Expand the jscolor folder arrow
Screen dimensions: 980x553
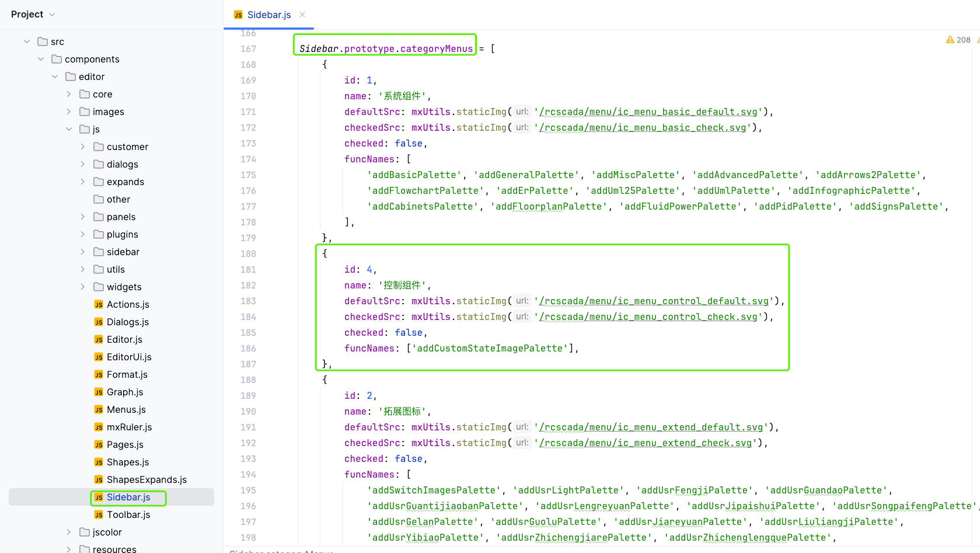[69, 532]
